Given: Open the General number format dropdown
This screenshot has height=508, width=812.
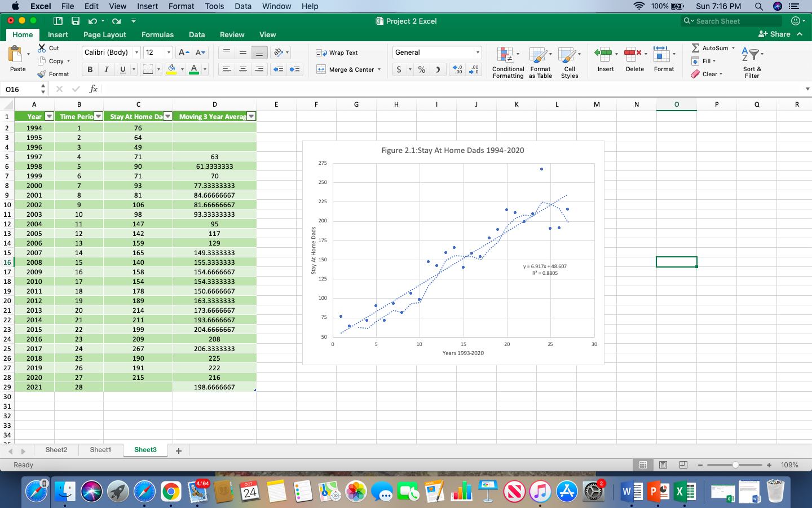Looking at the screenshot, I should pos(476,52).
